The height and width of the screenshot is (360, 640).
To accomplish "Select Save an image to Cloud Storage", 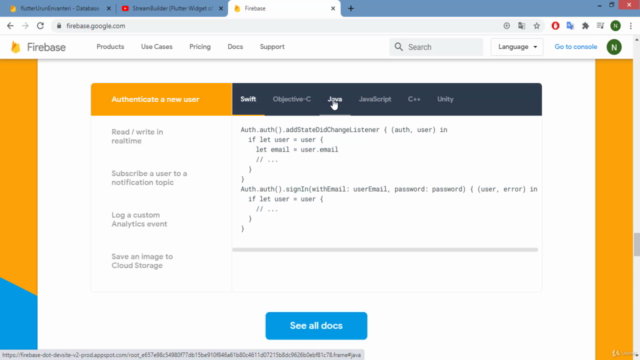I will pyautogui.click(x=142, y=261).
